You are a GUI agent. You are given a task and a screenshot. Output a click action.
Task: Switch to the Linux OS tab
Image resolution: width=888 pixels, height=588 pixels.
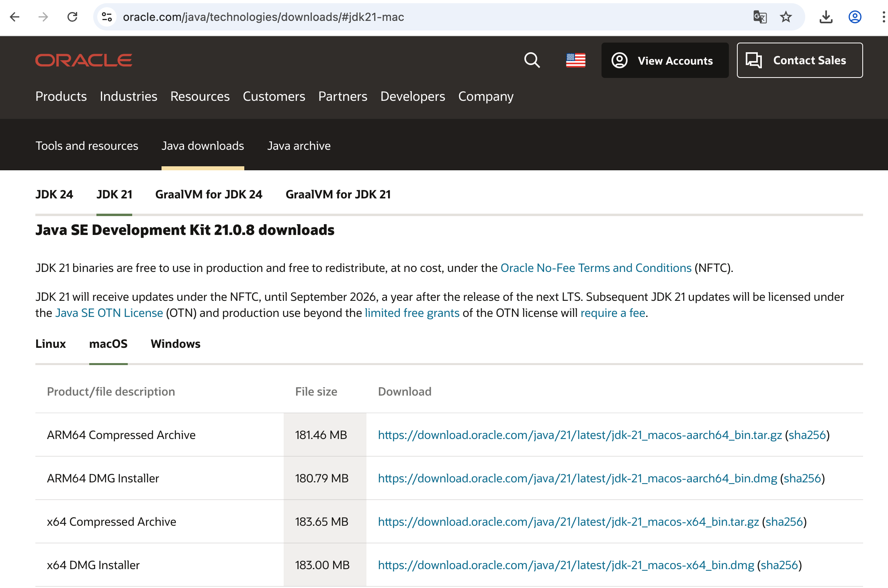[51, 344]
